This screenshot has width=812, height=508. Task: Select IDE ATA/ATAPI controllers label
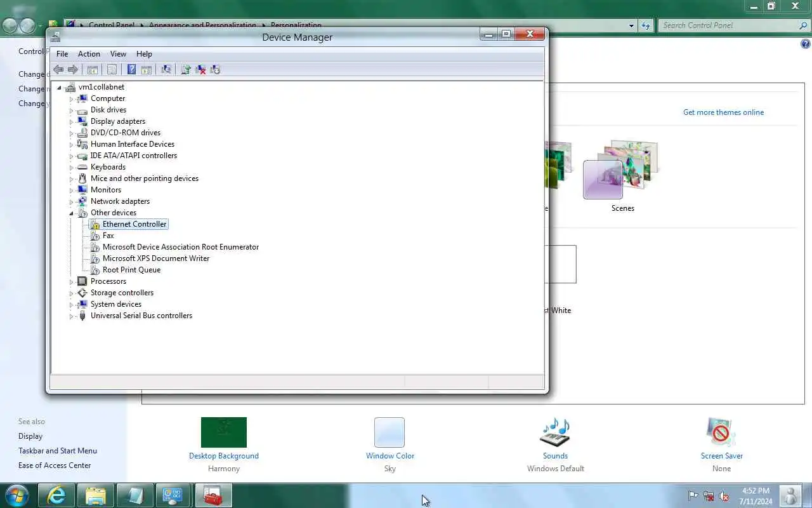pyautogui.click(x=134, y=156)
